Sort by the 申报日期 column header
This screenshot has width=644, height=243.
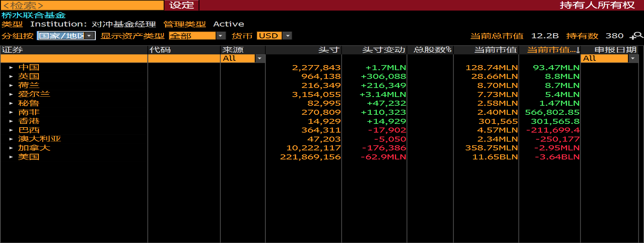609,50
